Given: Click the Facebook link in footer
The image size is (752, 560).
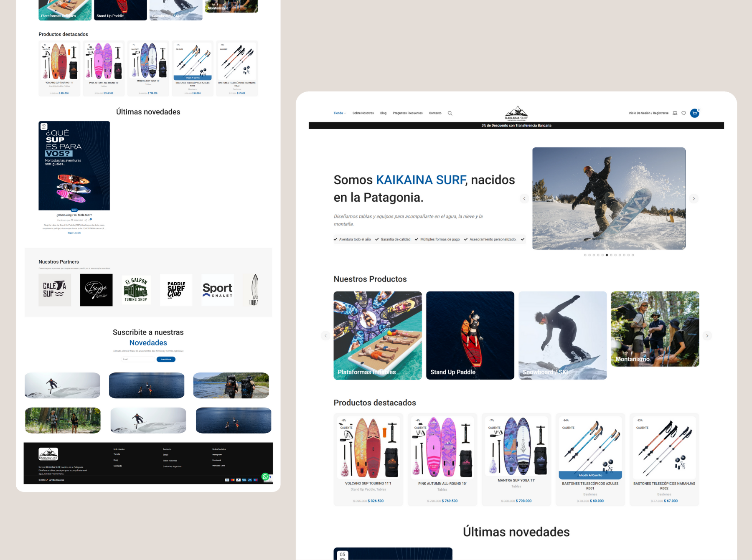Looking at the screenshot, I should (x=216, y=460).
